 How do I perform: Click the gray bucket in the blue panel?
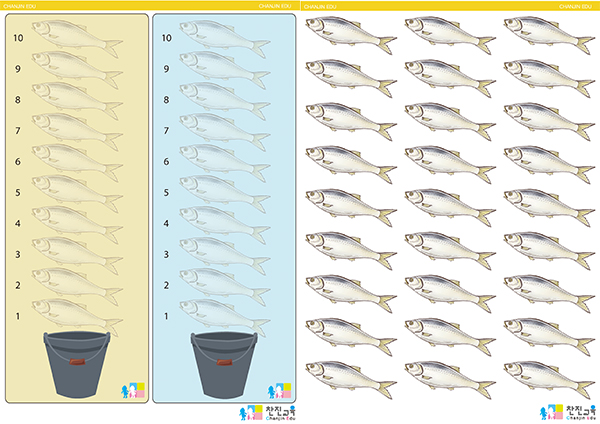(x=224, y=365)
